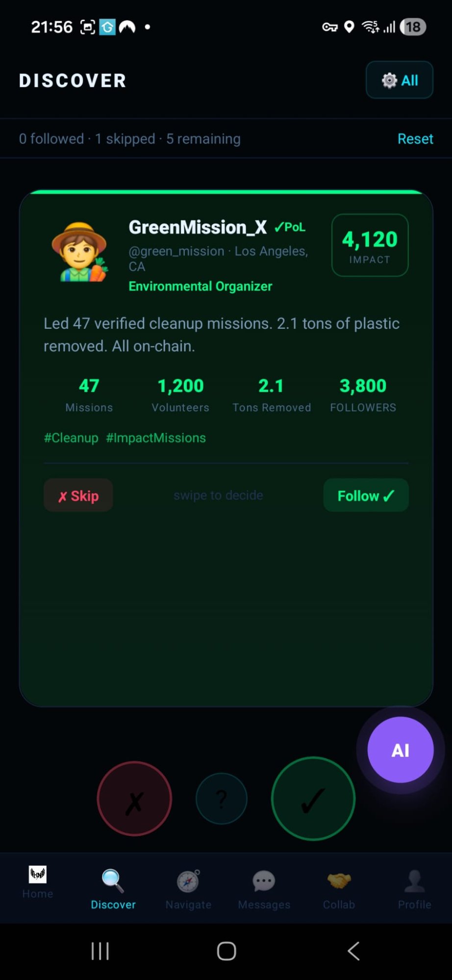Select the Discover magnifier tab
452x980 pixels.
point(113,889)
